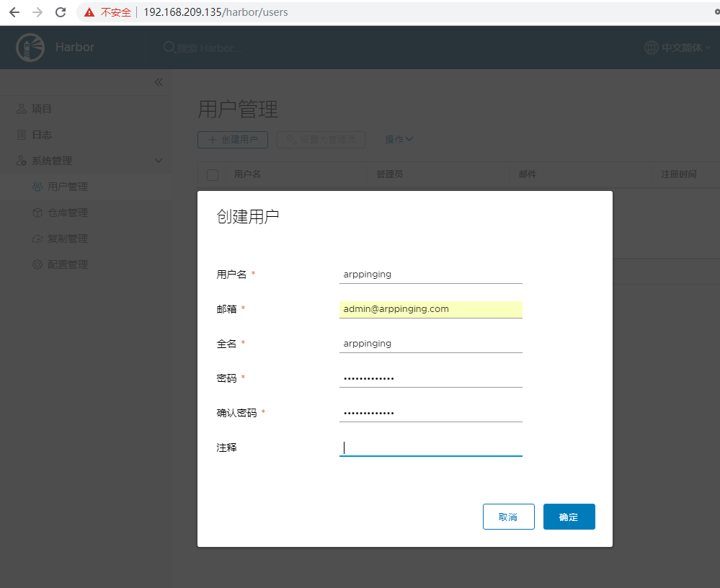The height and width of the screenshot is (588, 720).
Task: Click into the 注释 comment field
Action: 430,447
